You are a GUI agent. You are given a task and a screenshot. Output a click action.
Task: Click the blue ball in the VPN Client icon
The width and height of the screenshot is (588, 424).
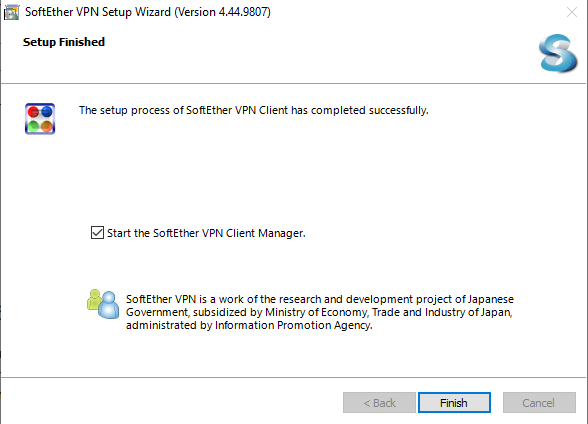click(x=47, y=111)
